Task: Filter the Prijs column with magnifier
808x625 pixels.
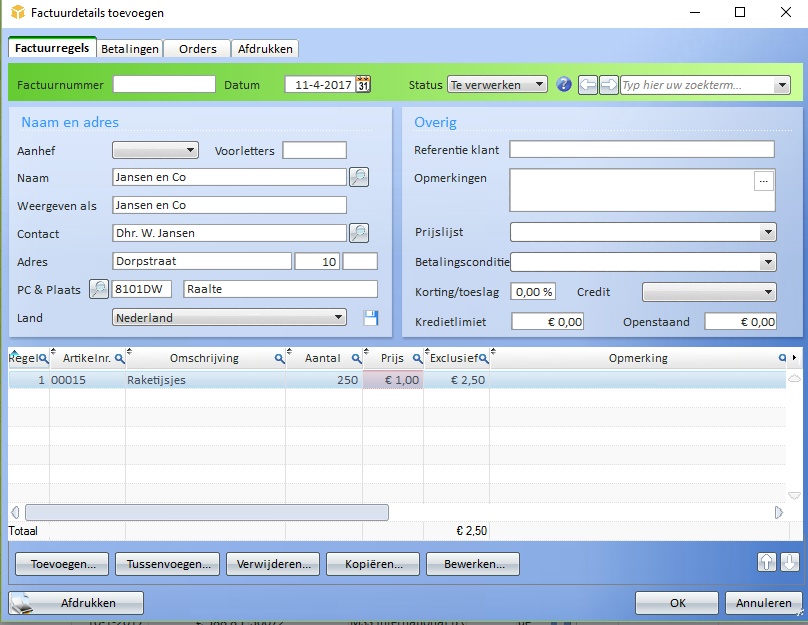Action: [x=417, y=358]
